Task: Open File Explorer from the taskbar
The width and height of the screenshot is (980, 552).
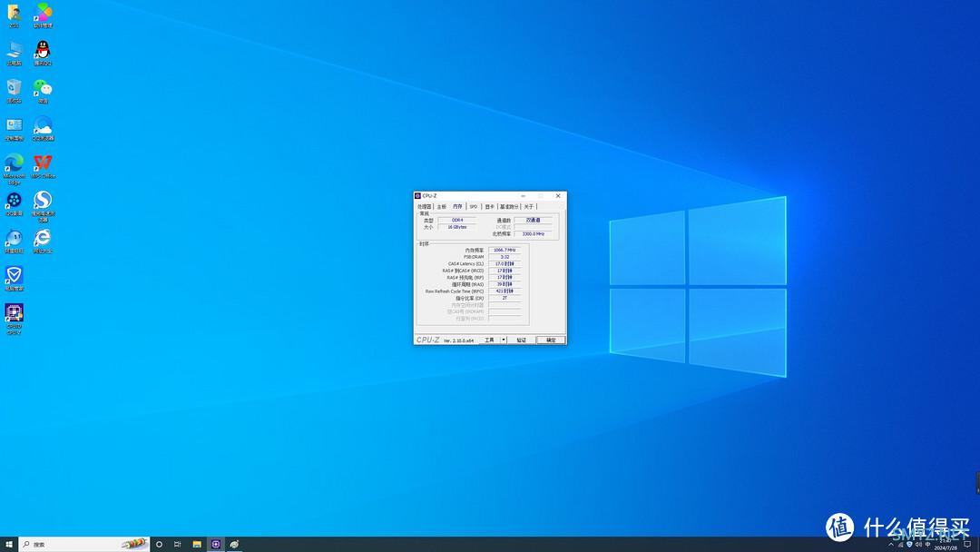Action: point(197,545)
